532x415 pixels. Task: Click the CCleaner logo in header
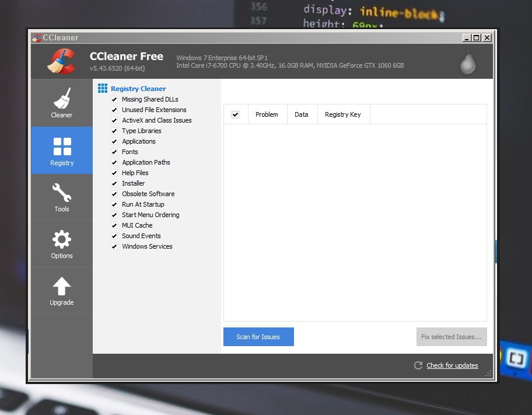61,61
